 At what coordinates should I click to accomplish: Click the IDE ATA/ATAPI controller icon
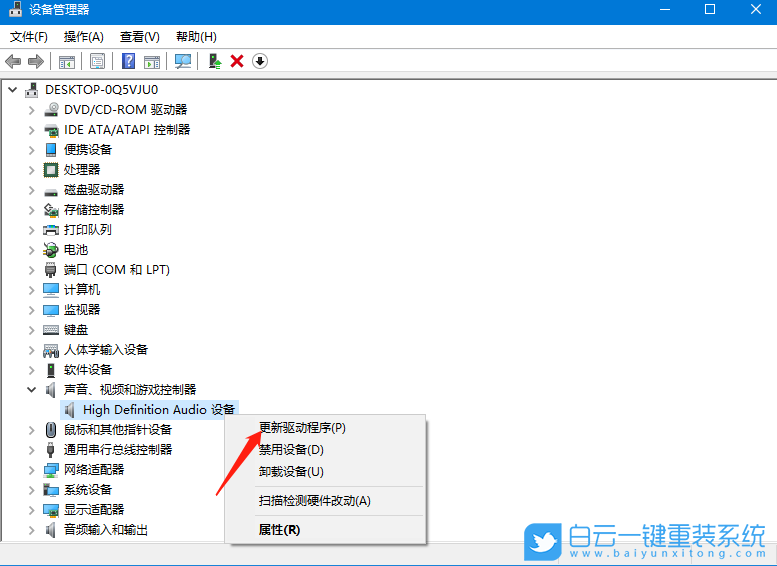coord(51,130)
